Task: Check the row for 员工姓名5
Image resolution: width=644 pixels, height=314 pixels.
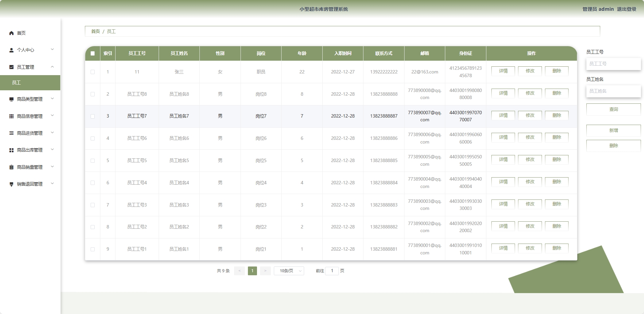Action: (x=93, y=160)
